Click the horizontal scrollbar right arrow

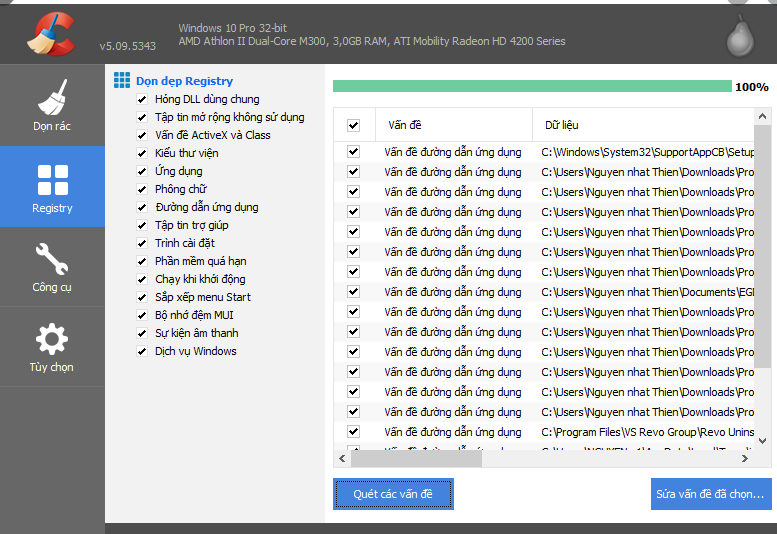pyautogui.click(x=745, y=459)
